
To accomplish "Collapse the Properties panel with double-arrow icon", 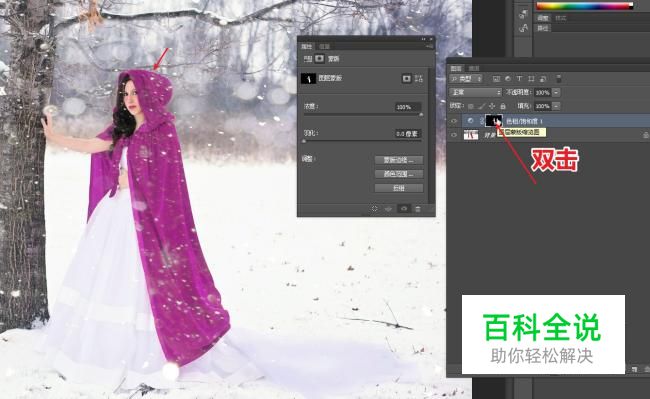I will coord(424,39).
